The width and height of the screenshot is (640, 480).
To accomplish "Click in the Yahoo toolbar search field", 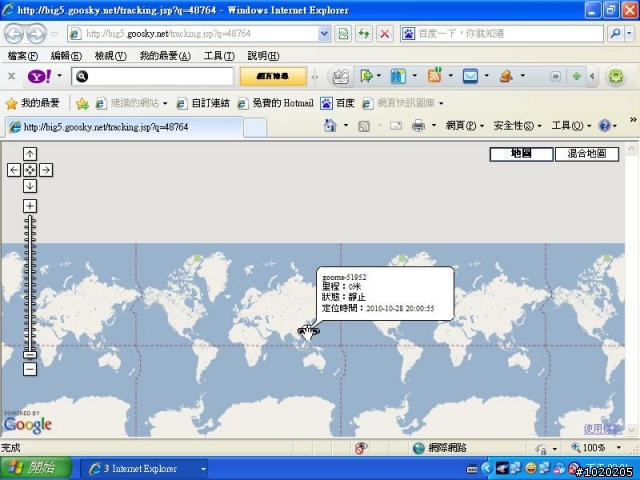I will [153, 76].
